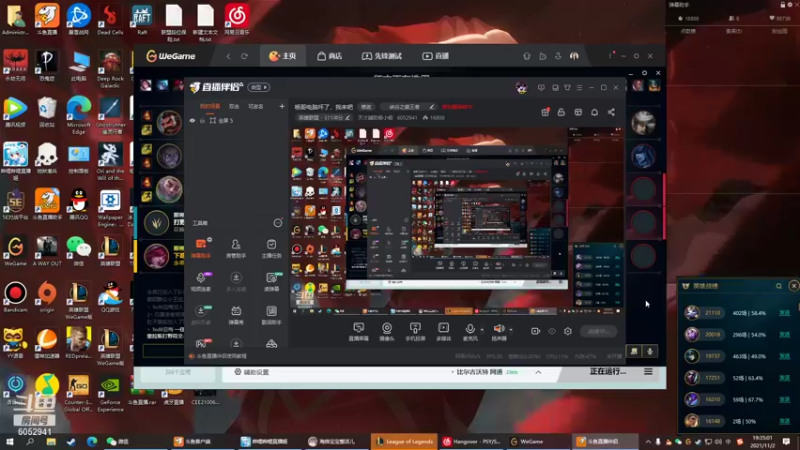The width and height of the screenshot is (800, 450).
Task: Open the mode dropdown beside 直播伴侣 logo
Action: [259, 87]
